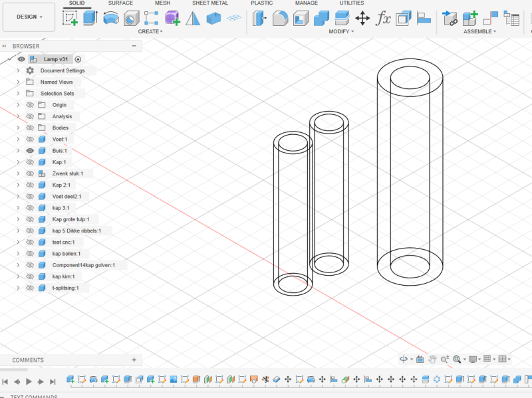Image resolution: width=532 pixels, height=398 pixels.
Task: Select the Shell tool
Action: pyautogui.click(x=301, y=18)
